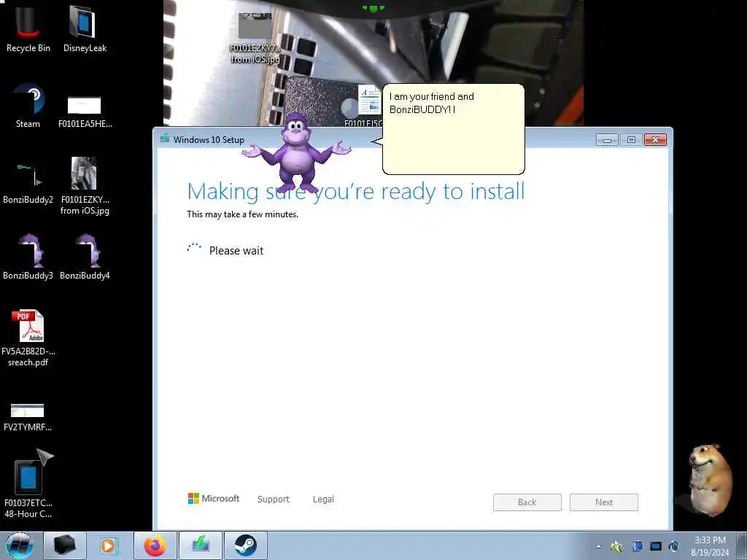The image size is (747, 560).
Task: Select the DisneyLeak desktop icon
Action: pyautogui.click(x=85, y=28)
